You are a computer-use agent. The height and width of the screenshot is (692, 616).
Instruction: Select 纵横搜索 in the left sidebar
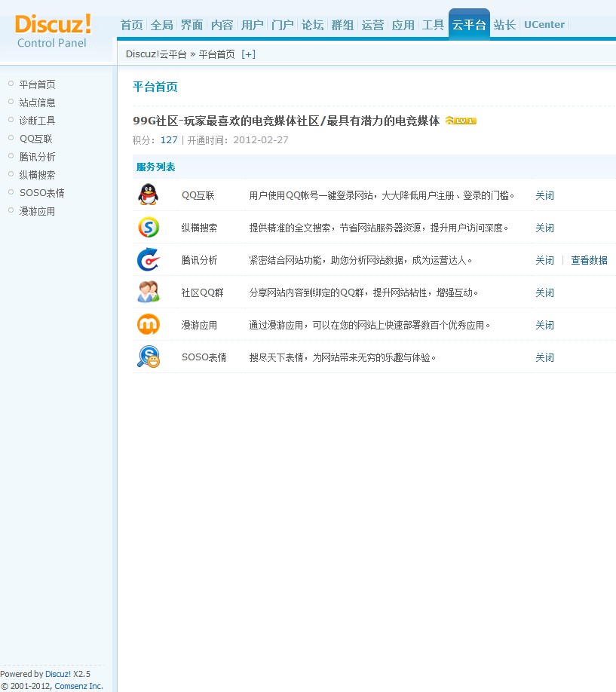pyautogui.click(x=38, y=175)
